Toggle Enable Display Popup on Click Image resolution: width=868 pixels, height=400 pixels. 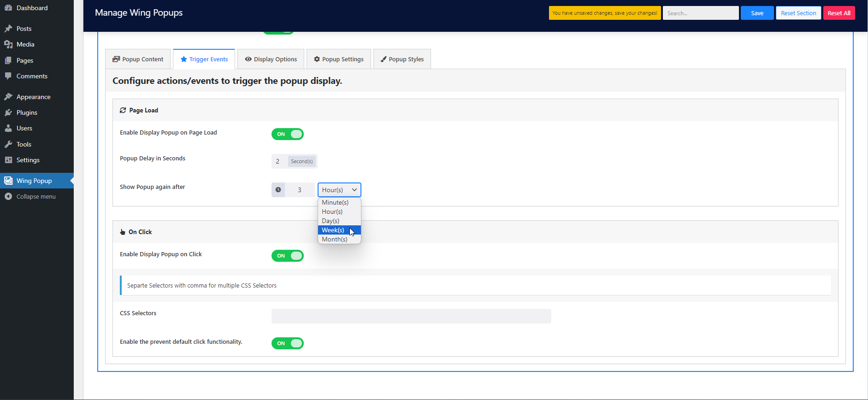click(288, 256)
